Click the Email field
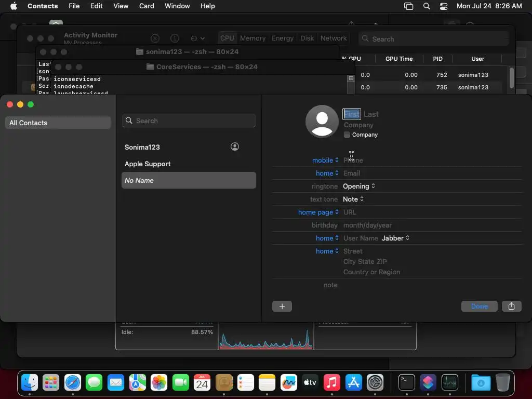Screen dimensions: 532x399 click(352, 173)
